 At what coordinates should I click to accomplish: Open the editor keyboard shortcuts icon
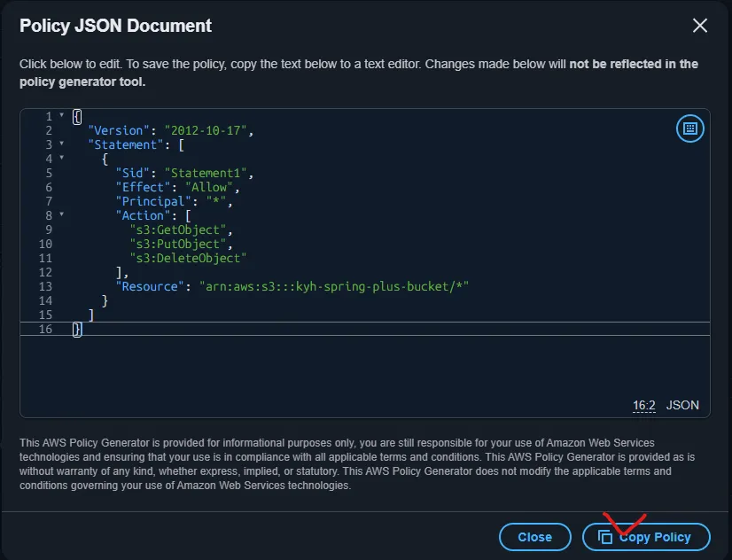[x=689, y=129]
